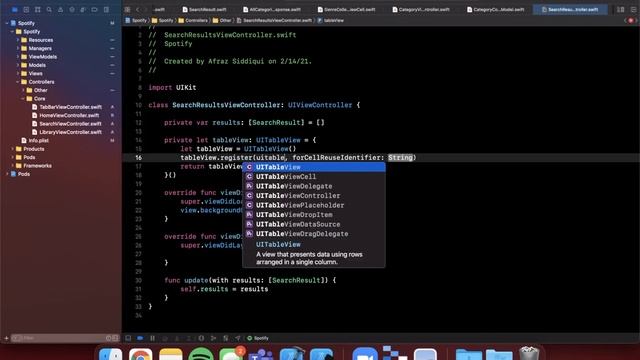
Task: Open Google Chrome from the Dock
Action: tap(141, 354)
